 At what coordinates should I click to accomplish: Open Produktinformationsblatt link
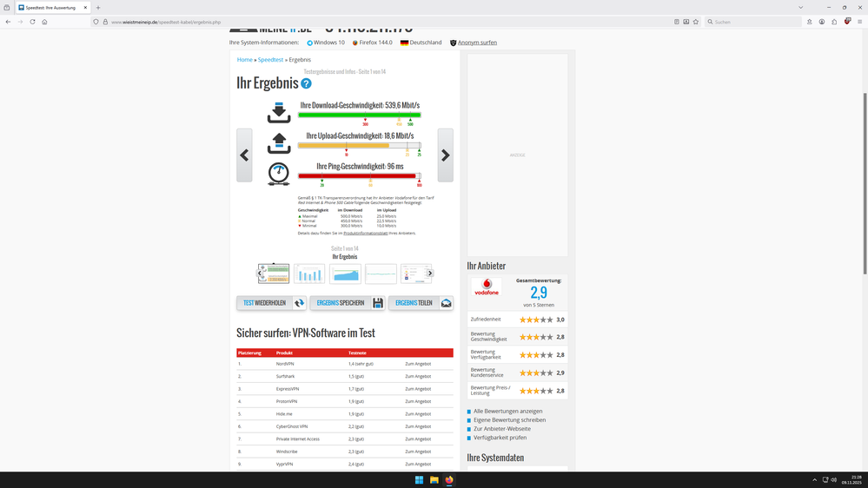coord(365,234)
